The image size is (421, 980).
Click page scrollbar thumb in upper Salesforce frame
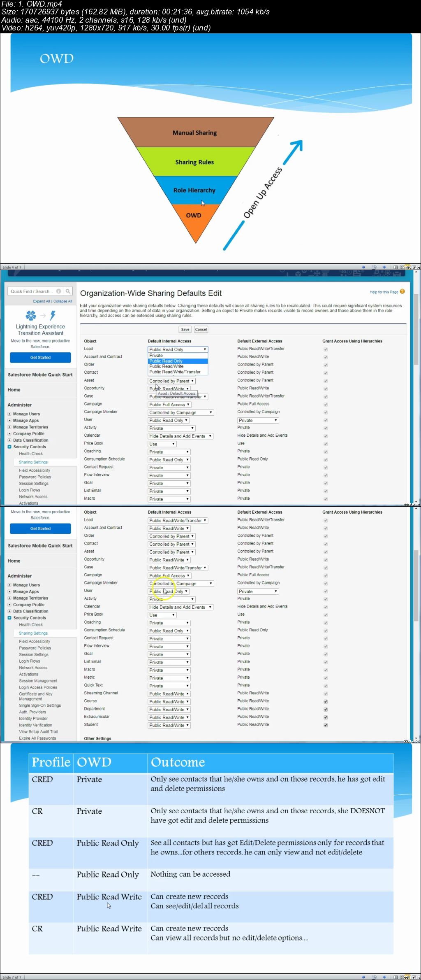click(416, 329)
